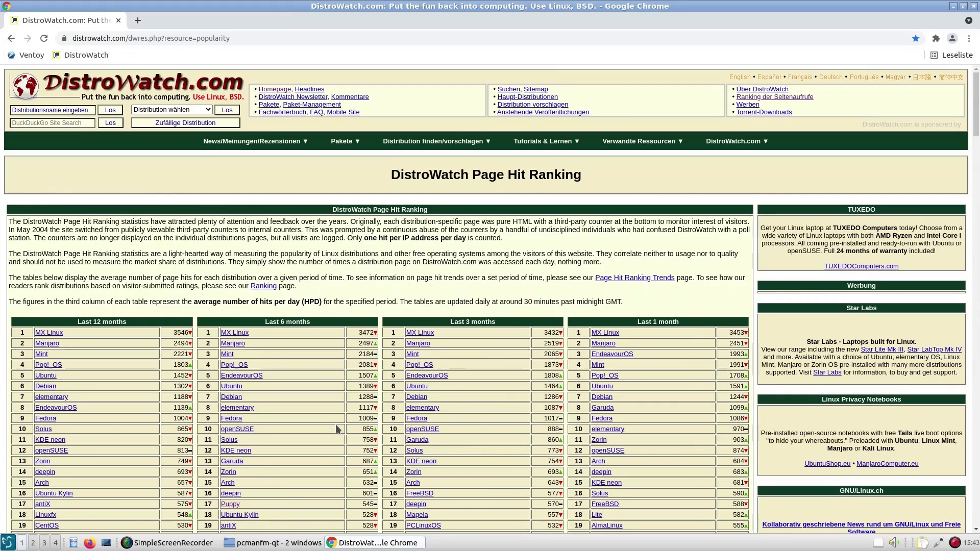The height and width of the screenshot is (551, 980).
Task: Reload the DistroWatch page
Action: 44,38
